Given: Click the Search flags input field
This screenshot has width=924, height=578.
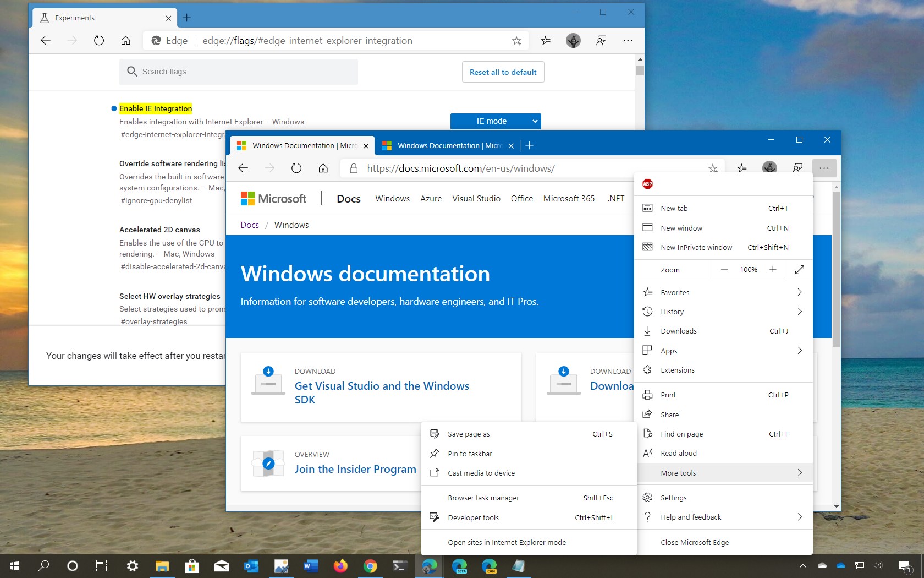Looking at the screenshot, I should click(239, 72).
